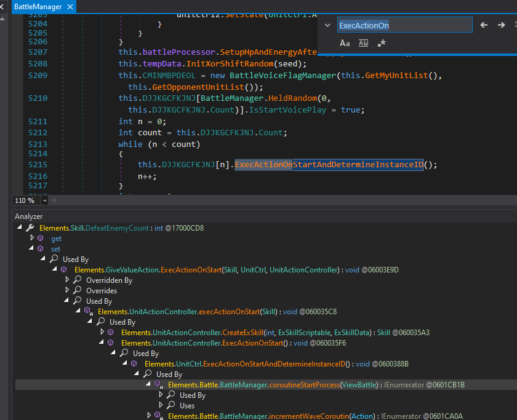Click coroutineStartProcess private method icon
The width and height of the screenshot is (517, 420).
click(159, 384)
